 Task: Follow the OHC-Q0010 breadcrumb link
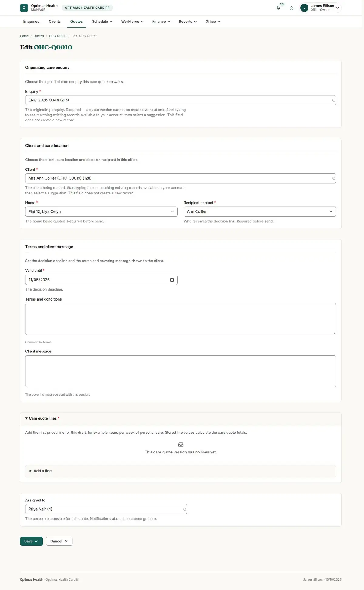click(58, 36)
